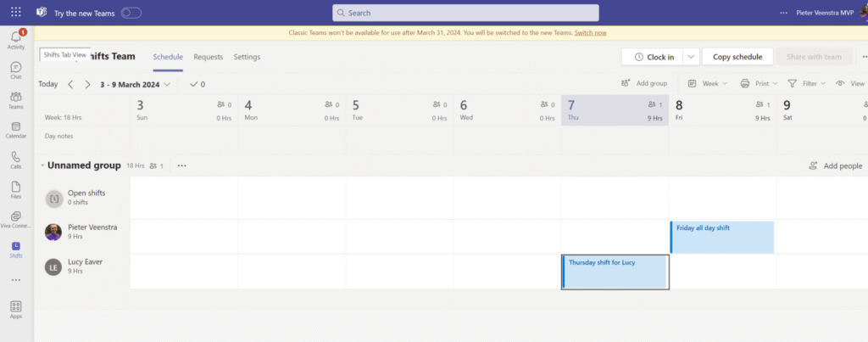
Task: Click the Open shifts row icon
Action: [x=54, y=199]
